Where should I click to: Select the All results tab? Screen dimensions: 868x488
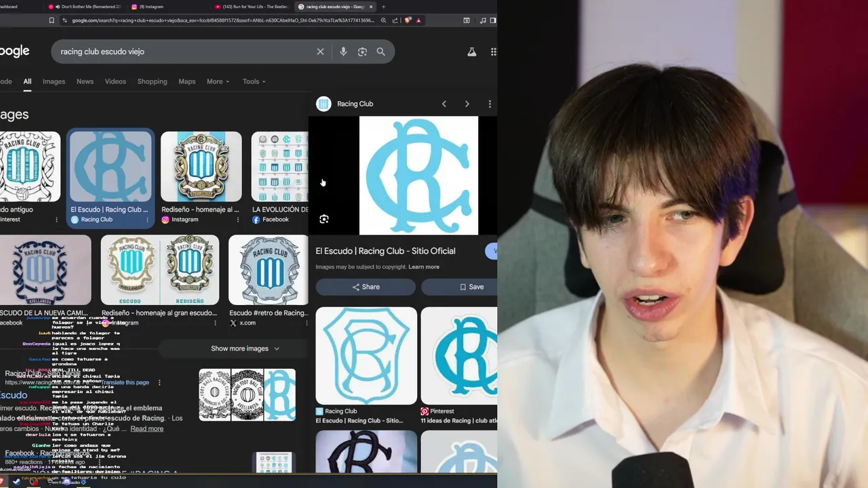(27, 81)
